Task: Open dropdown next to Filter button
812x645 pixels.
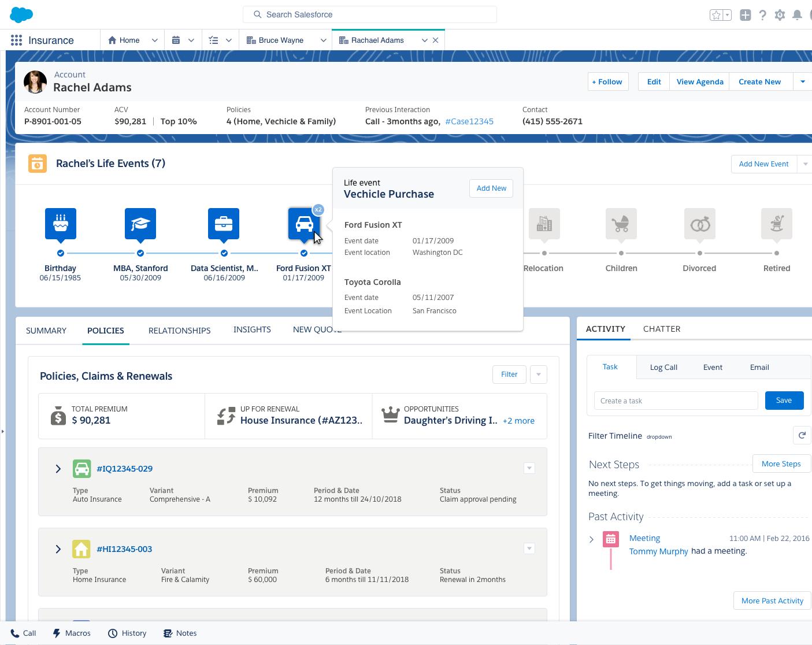Action: tap(538, 375)
